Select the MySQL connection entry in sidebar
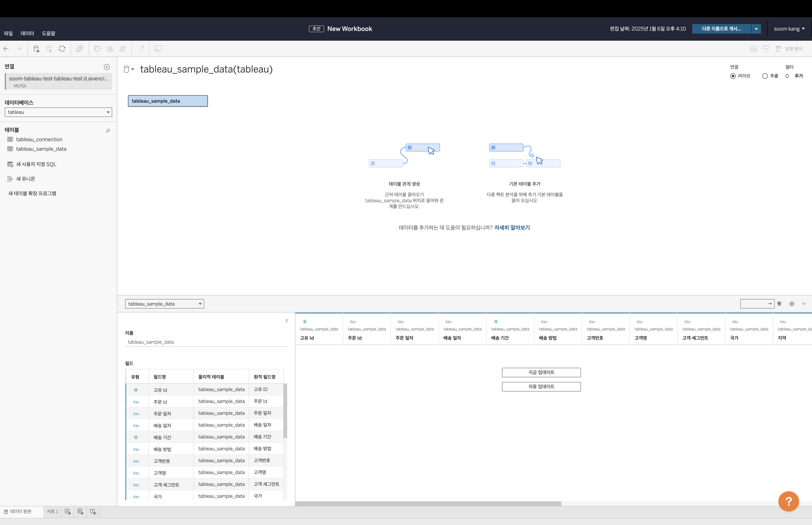812x525 pixels. [x=59, y=82]
